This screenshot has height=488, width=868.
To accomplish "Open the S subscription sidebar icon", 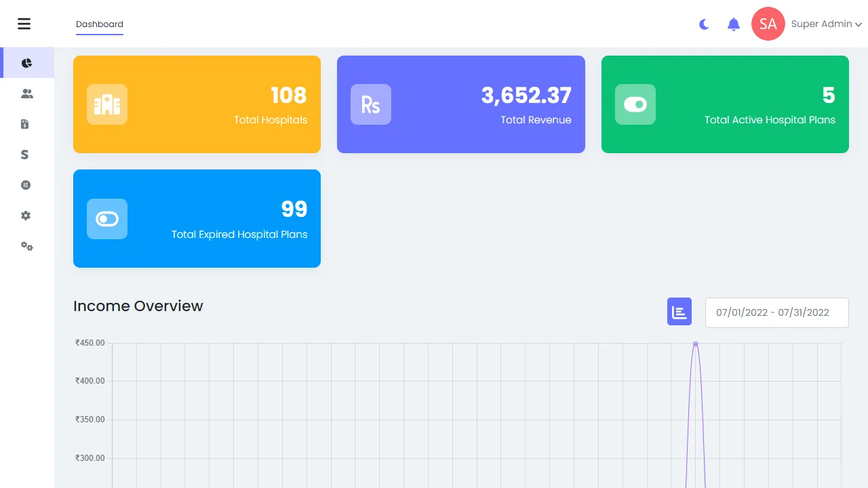I will pyautogui.click(x=24, y=155).
